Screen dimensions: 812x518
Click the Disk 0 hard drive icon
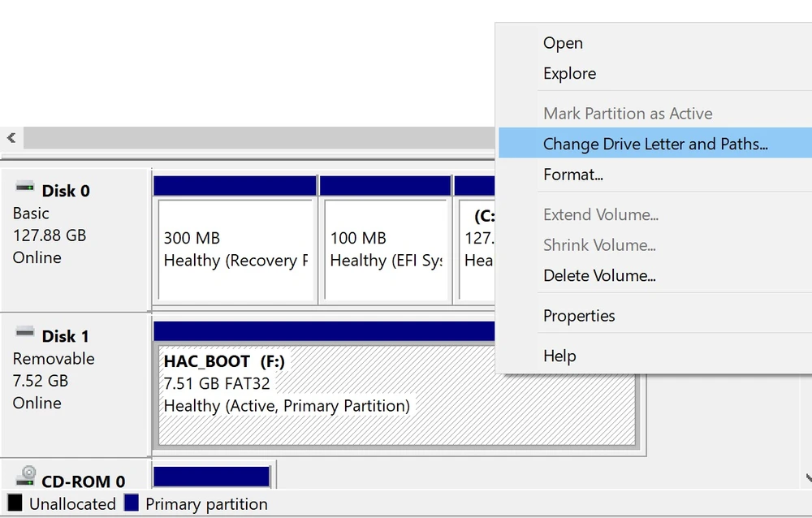[x=25, y=188]
